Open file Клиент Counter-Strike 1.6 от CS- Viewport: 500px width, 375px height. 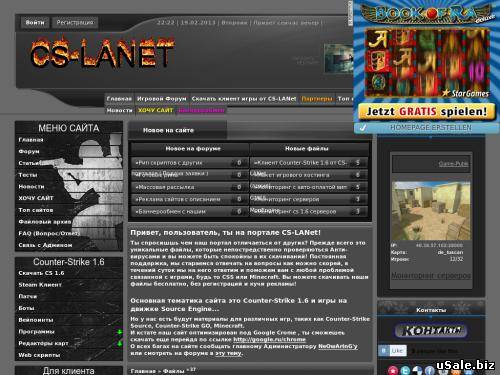click(300, 163)
